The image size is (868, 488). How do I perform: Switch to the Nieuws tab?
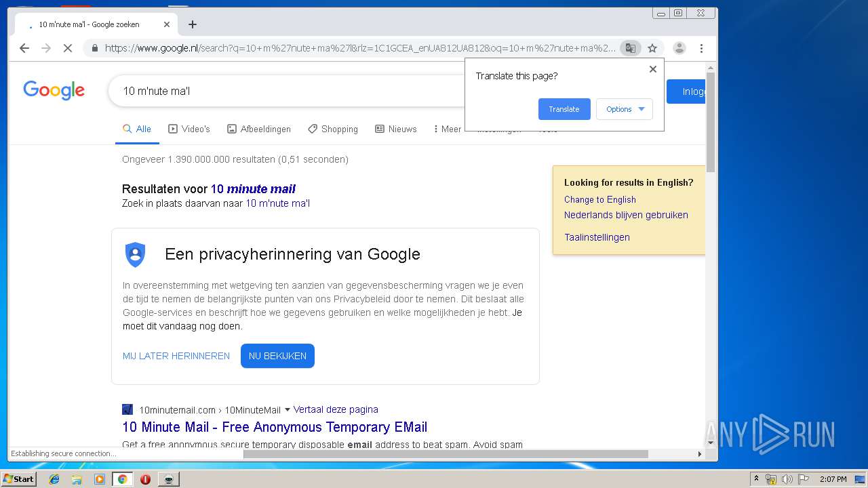coord(396,129)
